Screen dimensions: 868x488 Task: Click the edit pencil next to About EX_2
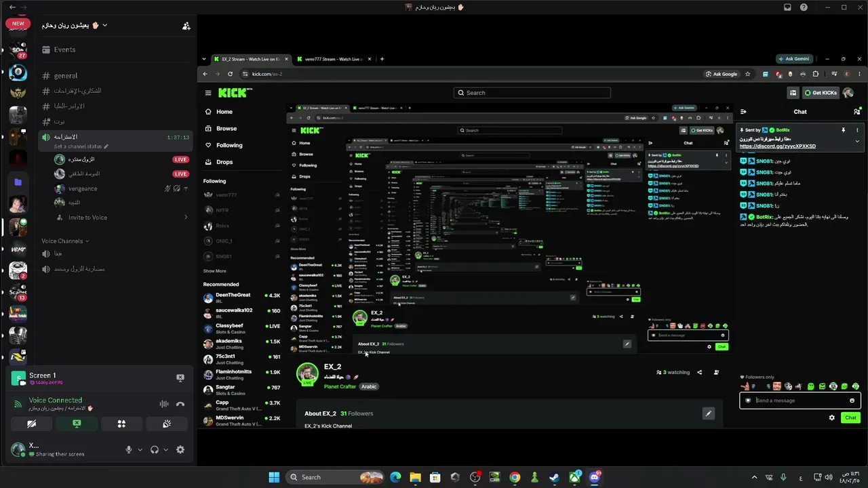(709, 413)
